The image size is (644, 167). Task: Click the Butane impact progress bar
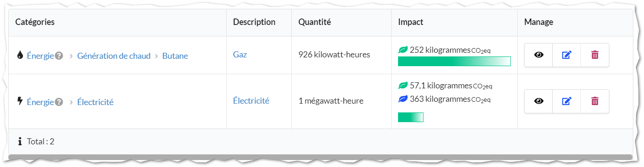click(454, 61)
